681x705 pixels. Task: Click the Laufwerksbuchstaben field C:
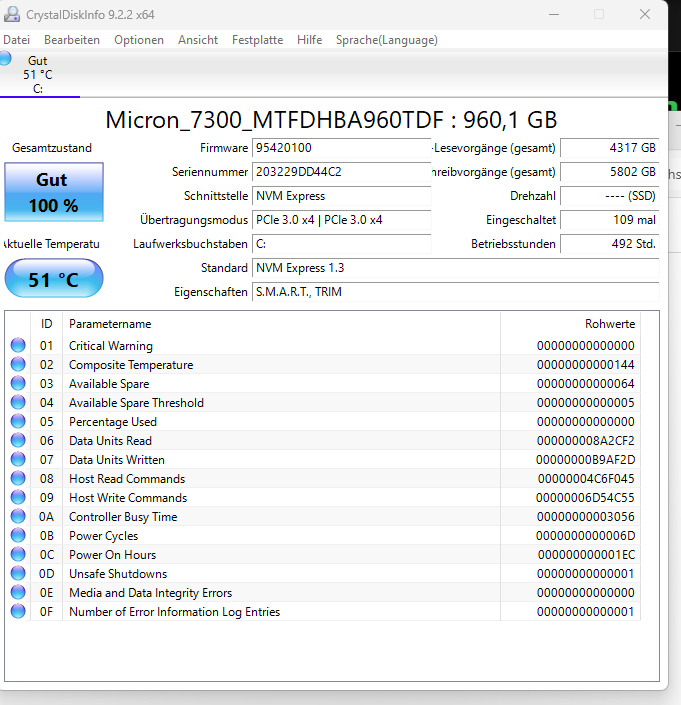click(x=342, y=244)
